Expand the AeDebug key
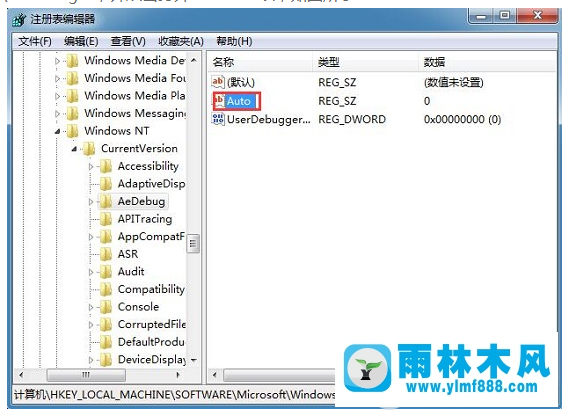 [x=90, y=202]
